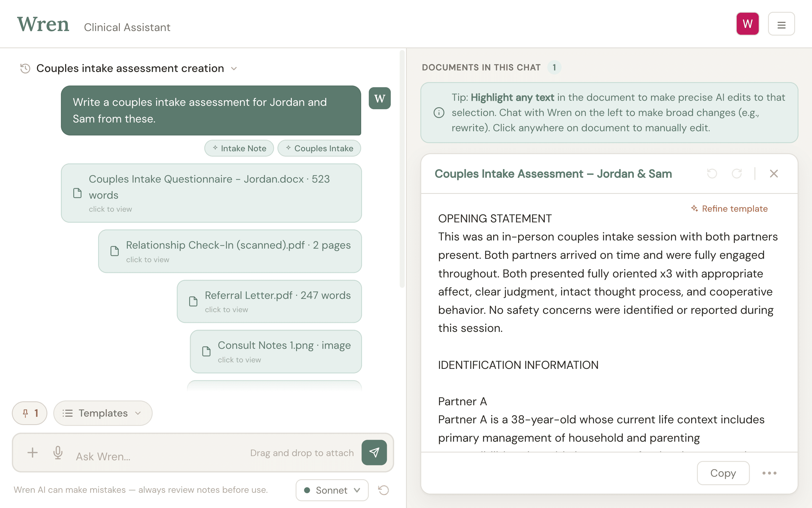Open Referral Letter.pdf attachment

269,301
